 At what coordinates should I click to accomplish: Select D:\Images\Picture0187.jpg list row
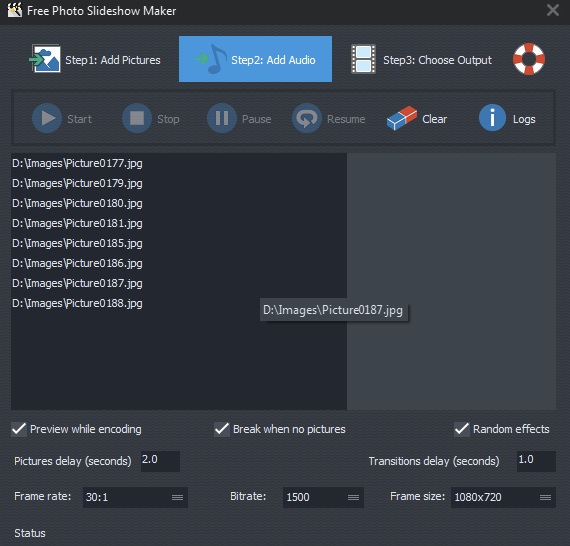tap(179, 283)
